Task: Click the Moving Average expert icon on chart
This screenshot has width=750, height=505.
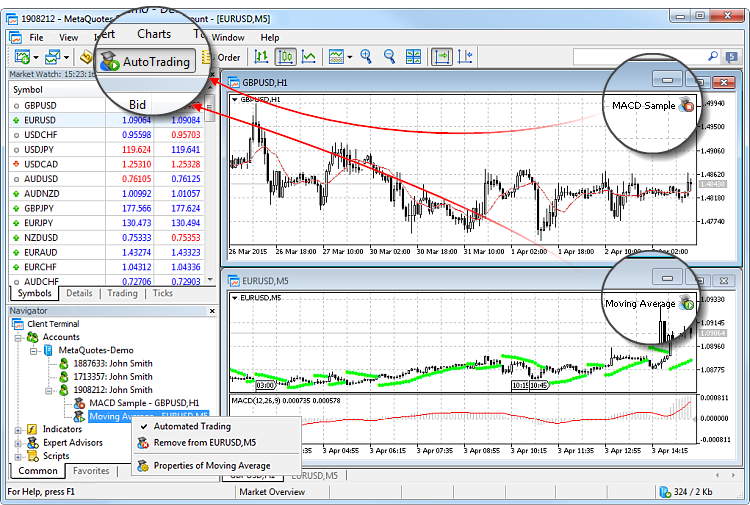Action: (686, 302)
